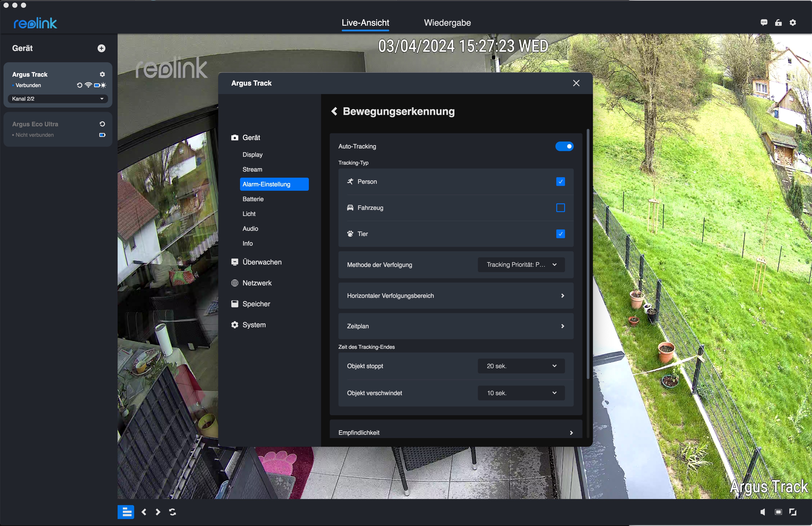Go to next camera page arrow
Image resolution: width=812 pixels, height=526 pixels.
tap(158, 512)
